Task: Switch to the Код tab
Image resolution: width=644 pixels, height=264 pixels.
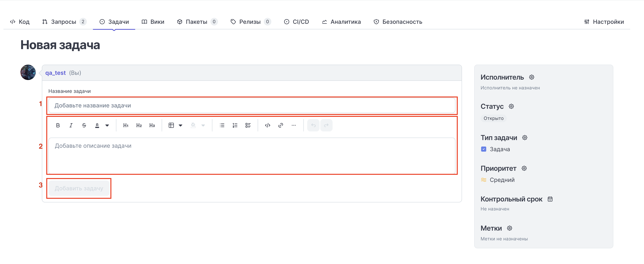Action: (x=20, y=22)
